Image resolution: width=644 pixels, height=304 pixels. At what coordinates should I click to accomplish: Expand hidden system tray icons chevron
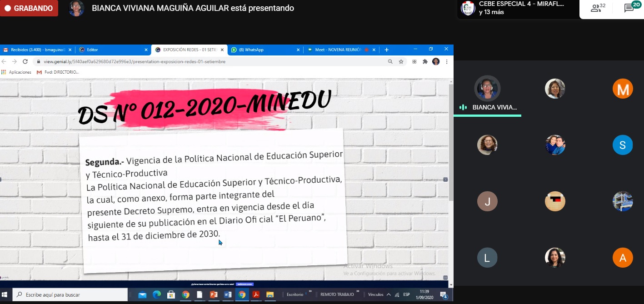(389, 295)
